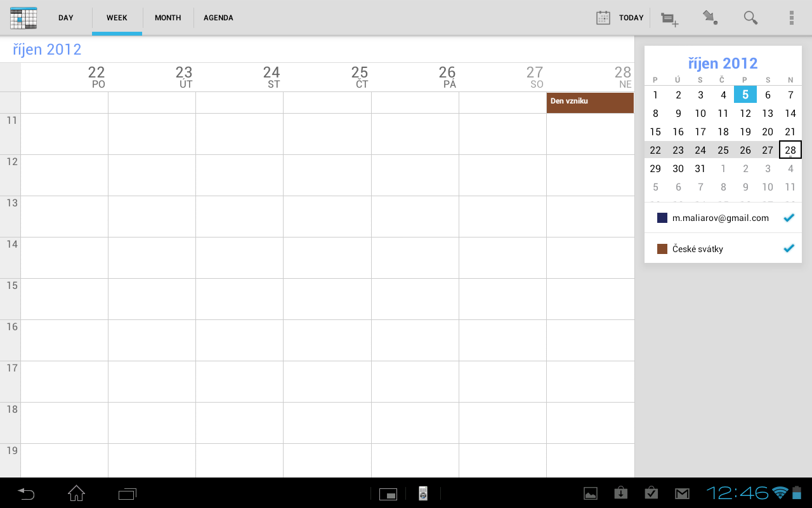The height and width of the screenshot is (508, 812).
Task: Switch to the MONTH tab
Action: (167, 18)
